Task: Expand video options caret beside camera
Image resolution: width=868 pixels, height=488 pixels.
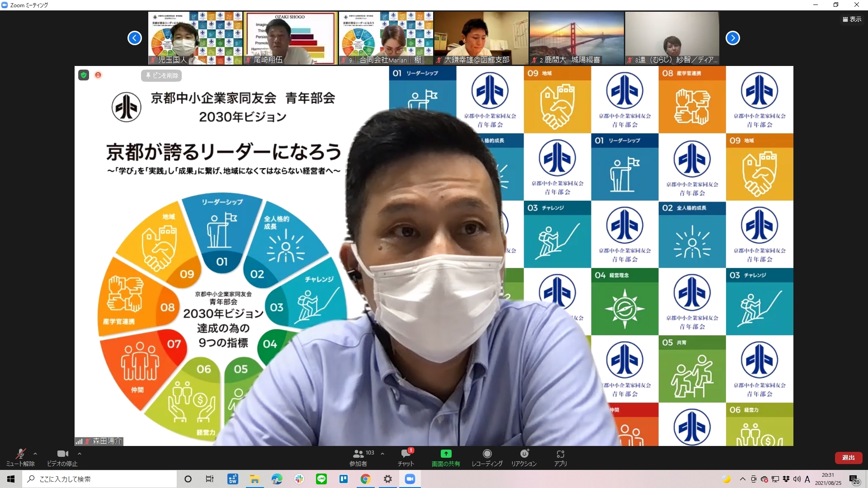Action: point(80,454)
